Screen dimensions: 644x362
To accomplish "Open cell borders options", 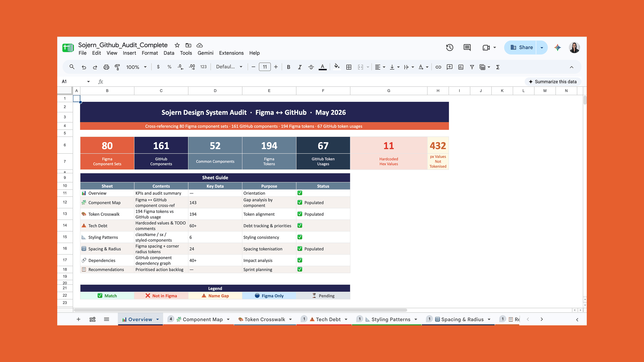I will (x=349, y=67).
